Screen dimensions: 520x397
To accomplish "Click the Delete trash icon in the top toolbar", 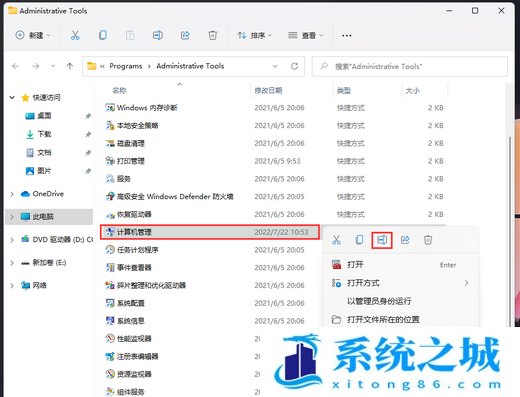I will [x=213, y=35].
